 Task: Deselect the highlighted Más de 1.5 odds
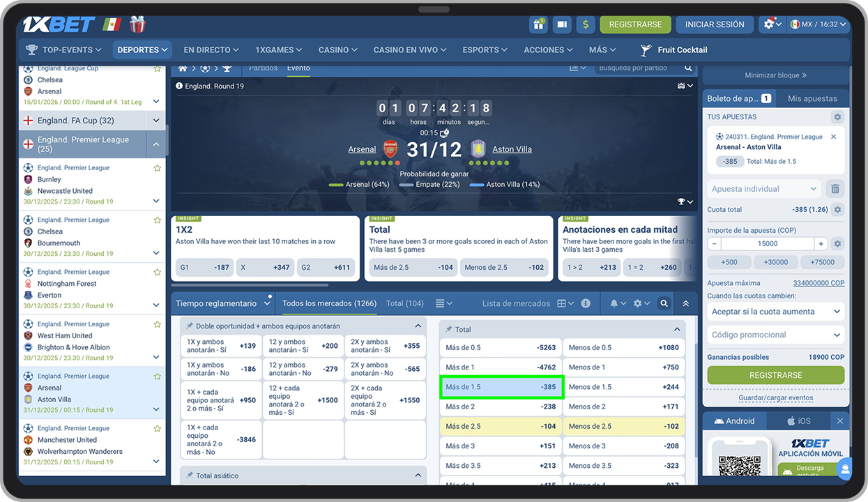(x=501, y=387)
